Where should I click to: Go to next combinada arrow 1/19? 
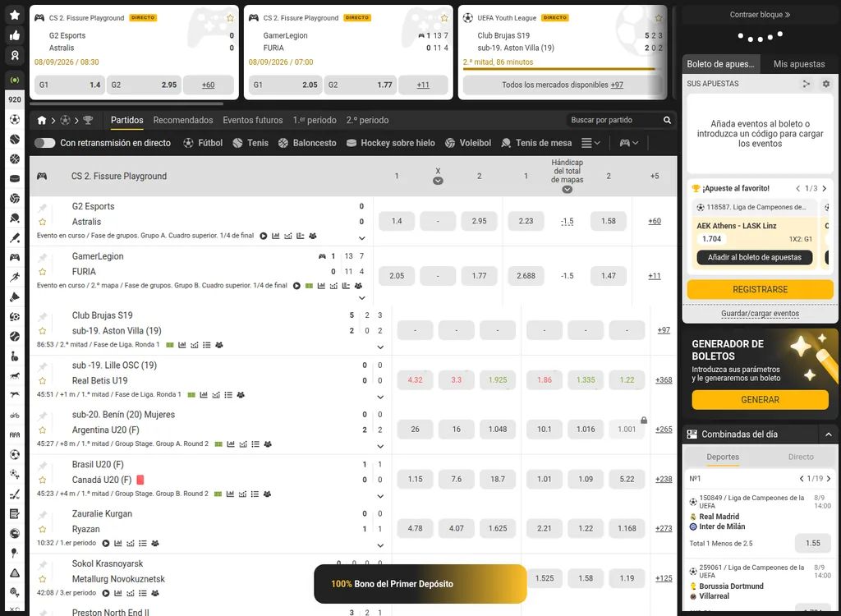(829, 479)
